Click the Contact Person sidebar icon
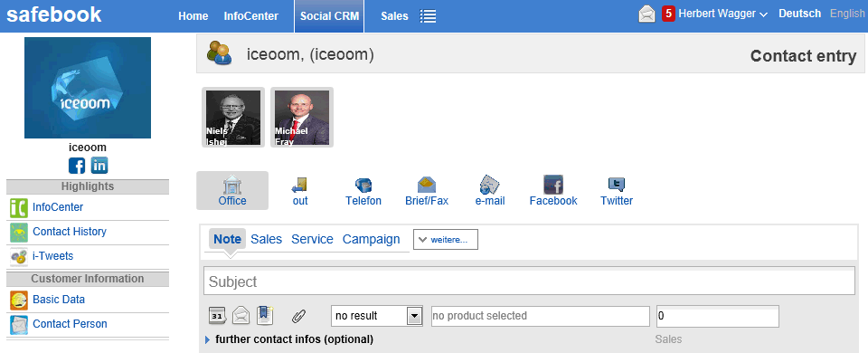Viewport: 868px width, 353px height. pyautogui.click(x=19, y=324)
